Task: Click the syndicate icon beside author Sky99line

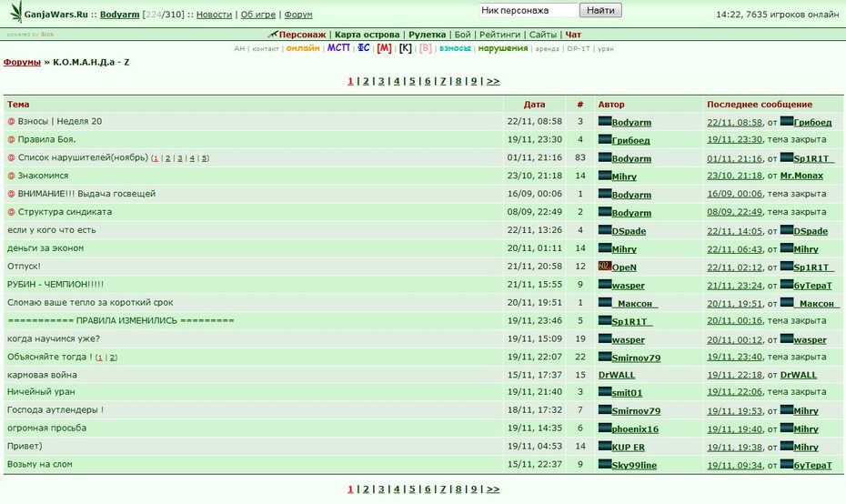Action: coord(604,464)
